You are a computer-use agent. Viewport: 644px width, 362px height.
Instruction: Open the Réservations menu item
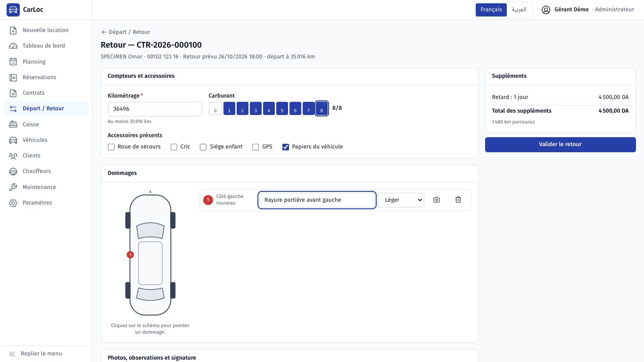46,77
